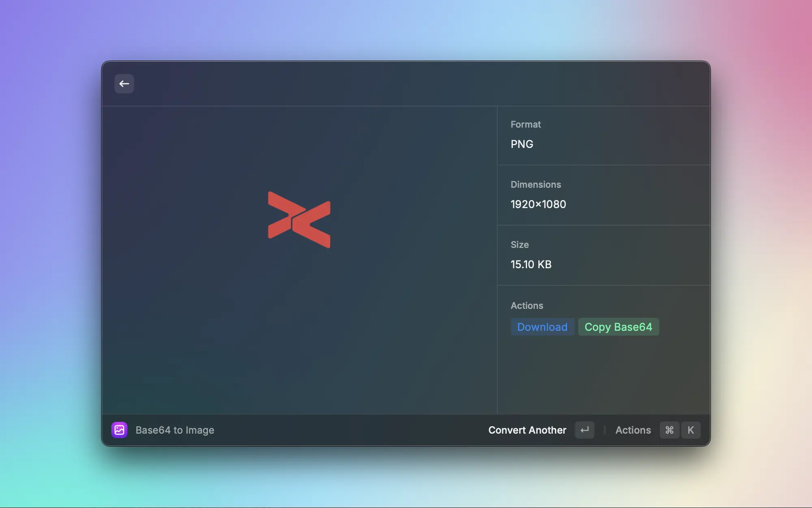Click the arrow inside the back button
Image resolution: width=812 pixels, height=508 pixels.
pos(124,83)
